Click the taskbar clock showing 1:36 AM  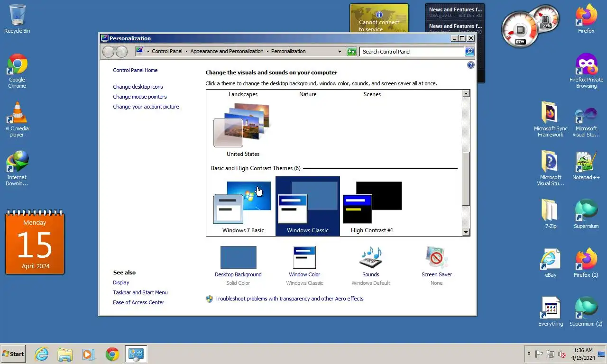point(583,354)
